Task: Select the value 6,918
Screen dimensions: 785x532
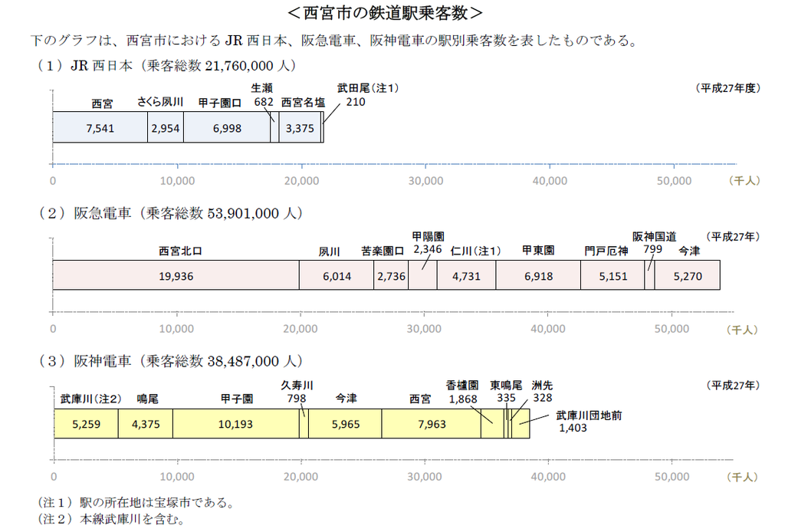Action: click(539, 276)
